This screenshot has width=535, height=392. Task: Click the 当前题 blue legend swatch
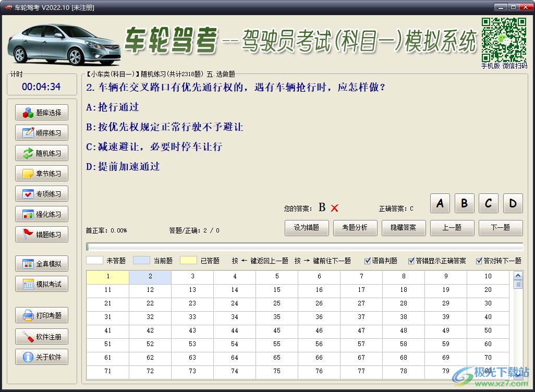click(x=141, y=261)
